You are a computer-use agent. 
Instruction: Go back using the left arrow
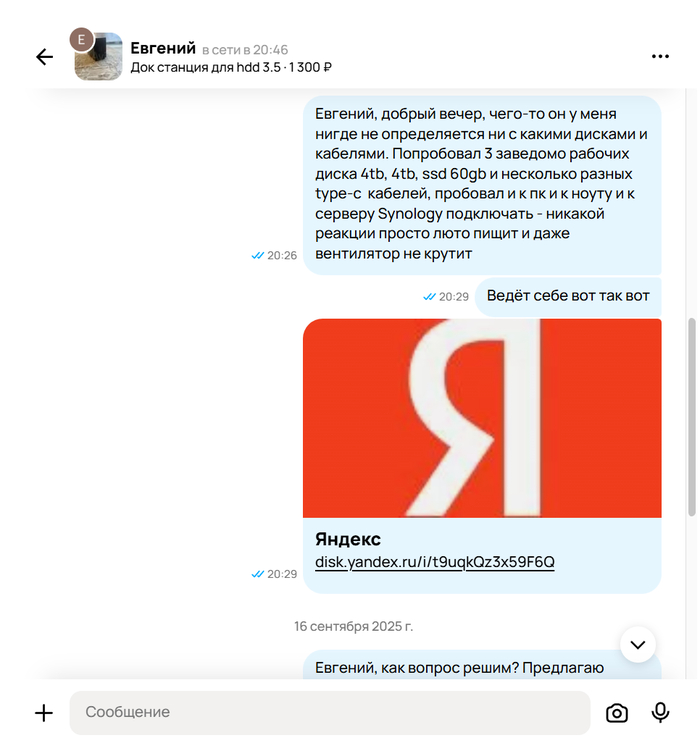coord(45,57)
